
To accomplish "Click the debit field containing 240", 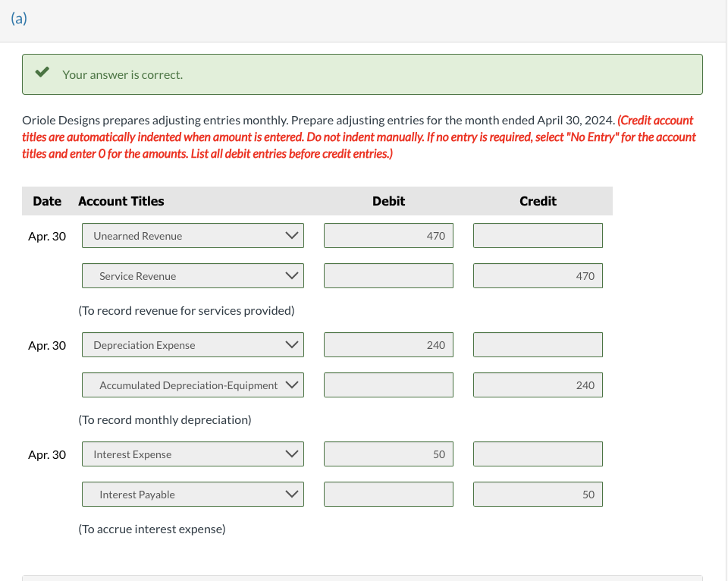I will click(x=388, y=344).
